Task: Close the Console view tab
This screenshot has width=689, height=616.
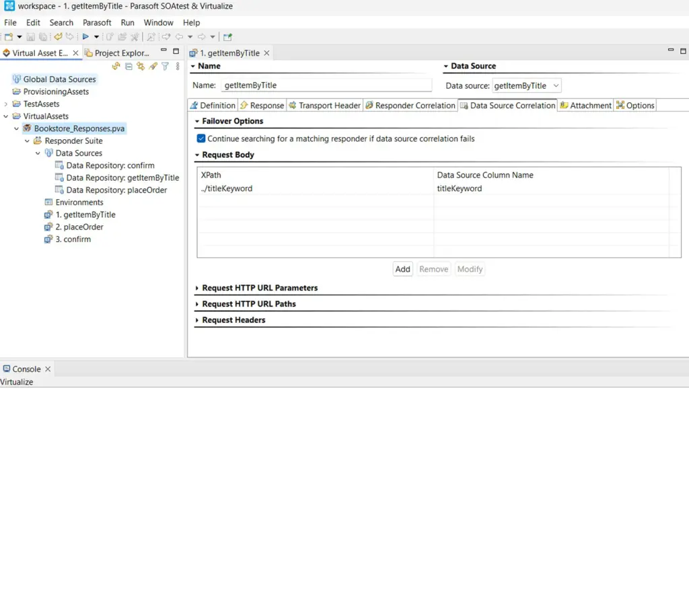Action: pyautogui.click(x=48, y=369)
